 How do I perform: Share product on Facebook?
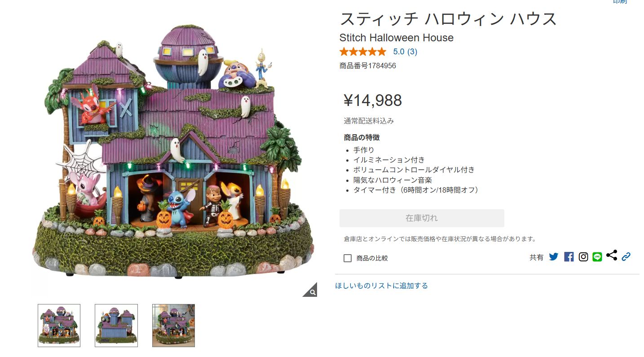click(x=569, y=257)
